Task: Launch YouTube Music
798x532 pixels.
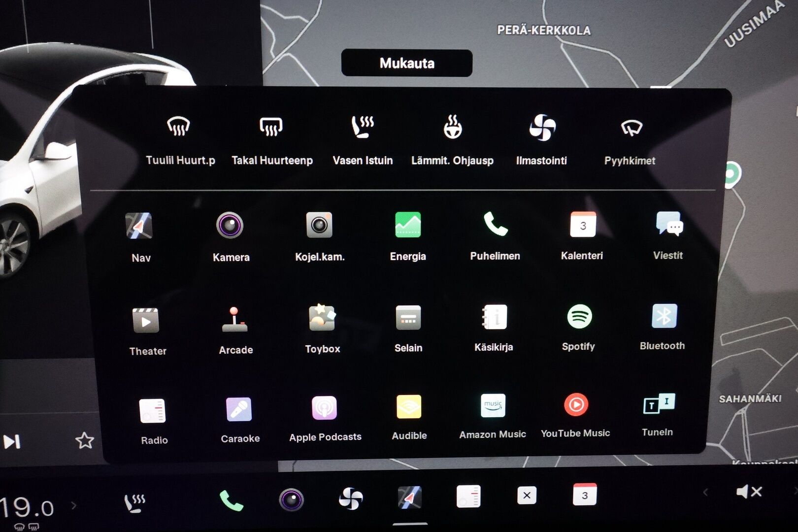Action: (x=576, y=404)
